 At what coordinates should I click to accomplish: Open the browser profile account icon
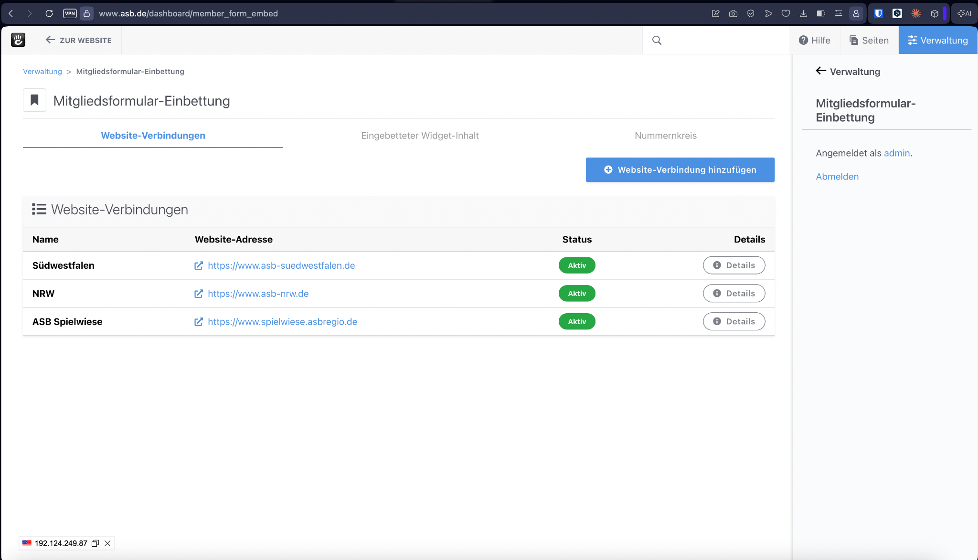[x=856, y=13]
